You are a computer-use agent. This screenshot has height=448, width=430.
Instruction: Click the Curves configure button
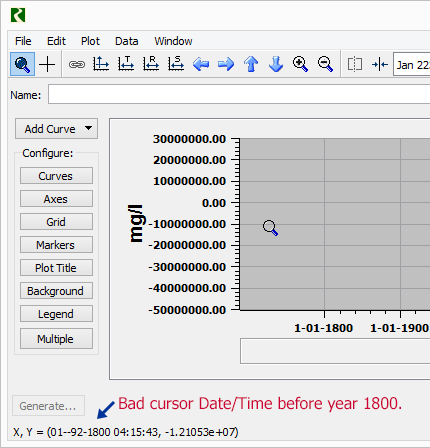[56, 176]
